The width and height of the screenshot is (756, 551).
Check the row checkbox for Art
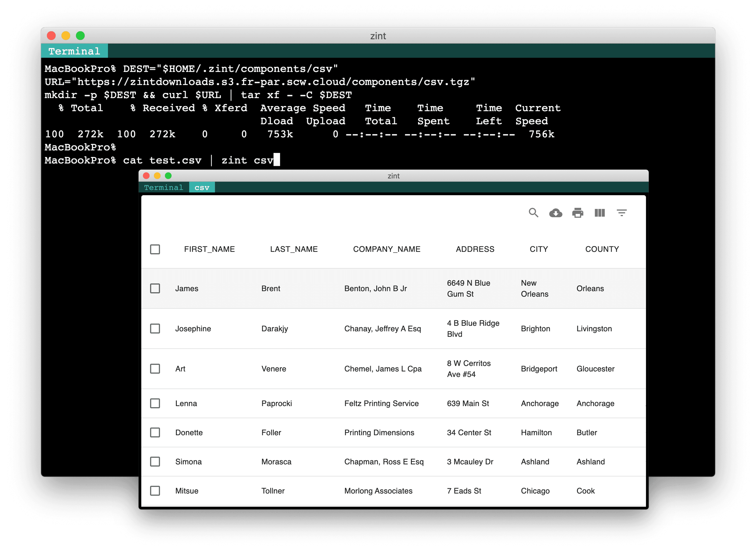click(155, 369)
